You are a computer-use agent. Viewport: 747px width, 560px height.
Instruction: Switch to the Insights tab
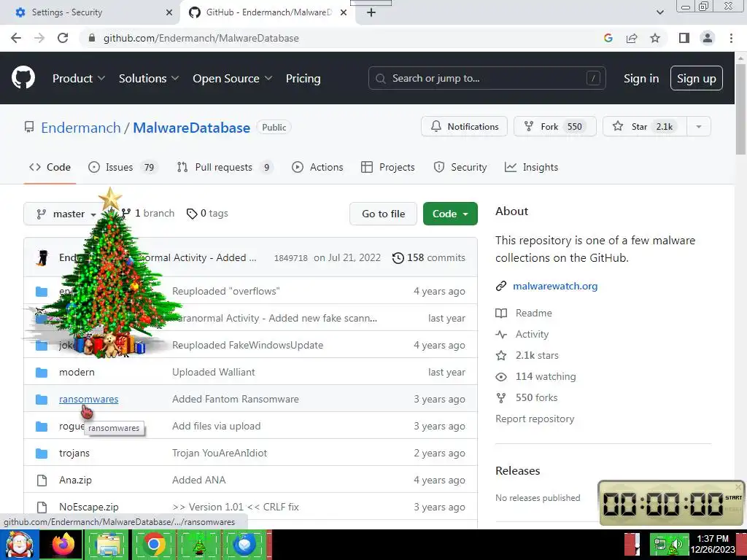[x=531, y=167]
